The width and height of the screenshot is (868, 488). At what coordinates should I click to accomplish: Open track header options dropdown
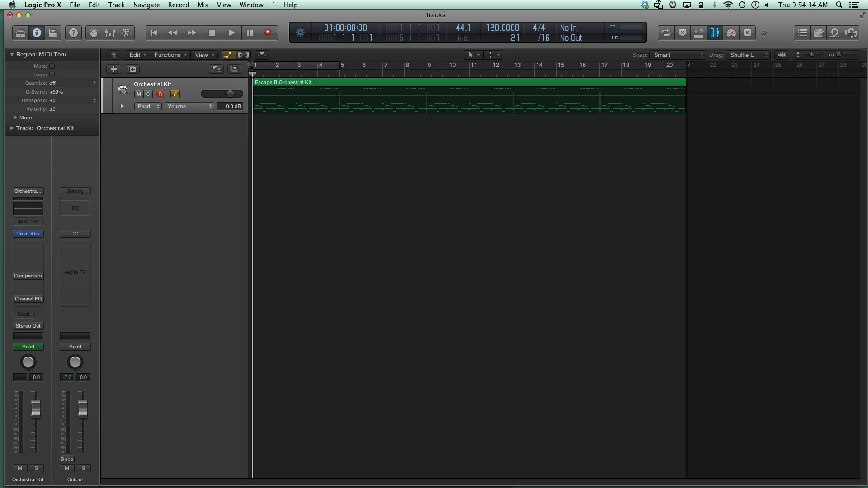click(235, 69)
